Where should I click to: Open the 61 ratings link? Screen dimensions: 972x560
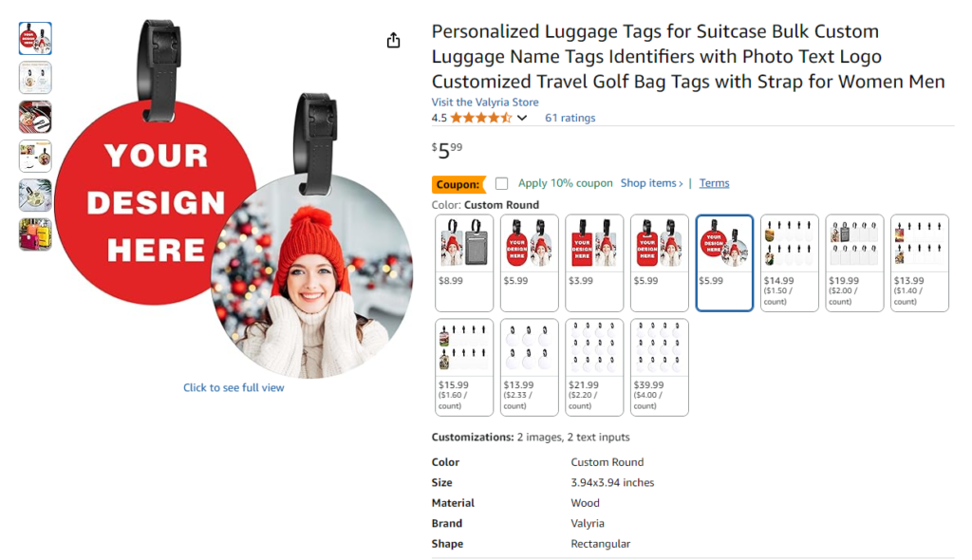click(570, 118)
